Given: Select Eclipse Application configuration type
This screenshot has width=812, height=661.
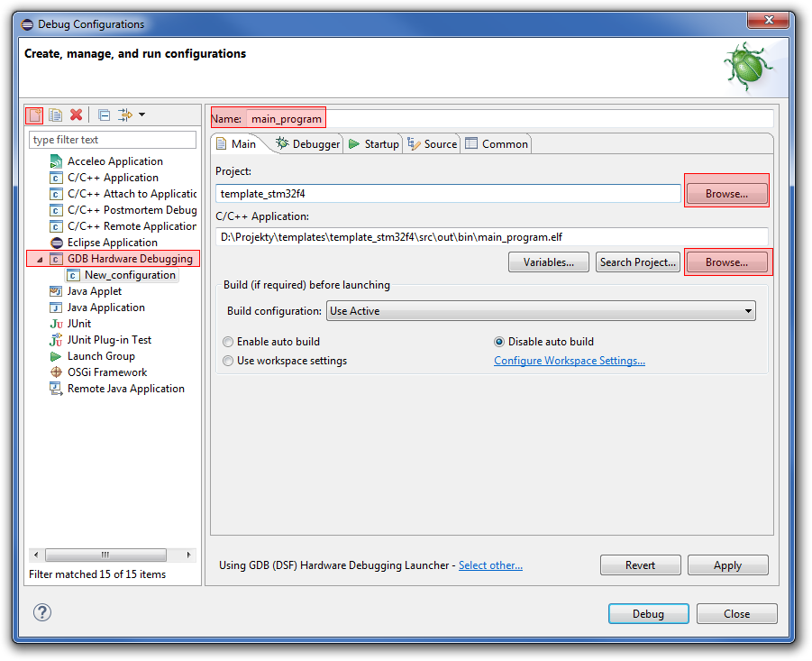Looking at the screenshot, I should click(112, 243).
